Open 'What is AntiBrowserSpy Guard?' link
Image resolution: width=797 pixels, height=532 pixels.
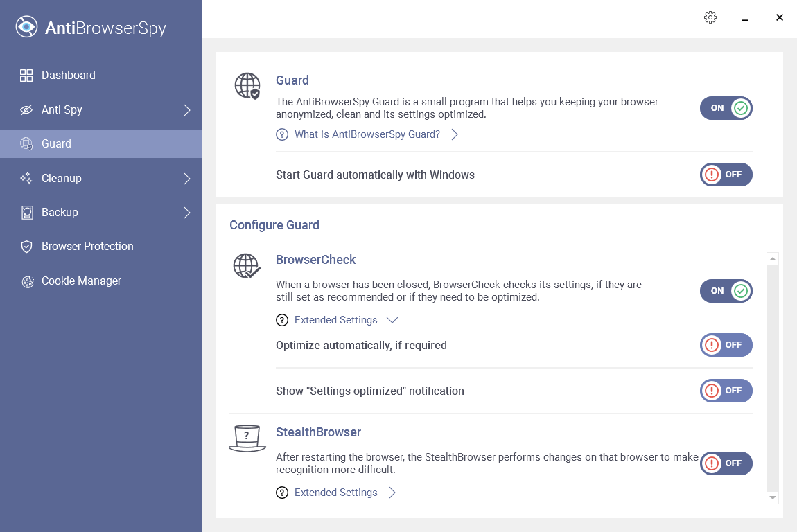coord(367,134)
